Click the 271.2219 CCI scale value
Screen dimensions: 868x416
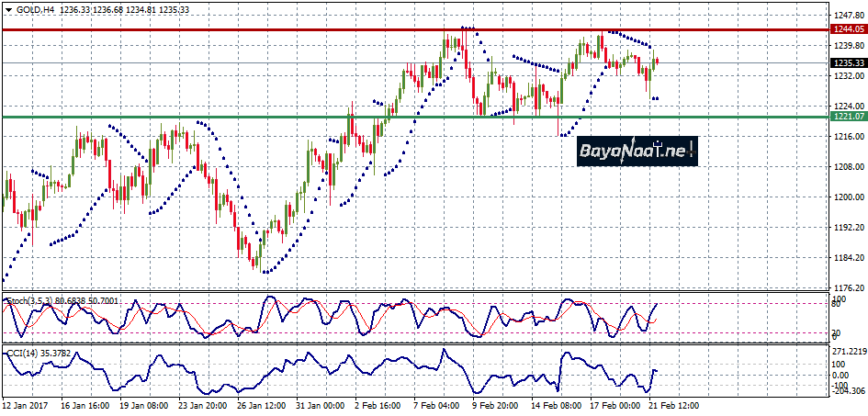(x=849, y=352)
